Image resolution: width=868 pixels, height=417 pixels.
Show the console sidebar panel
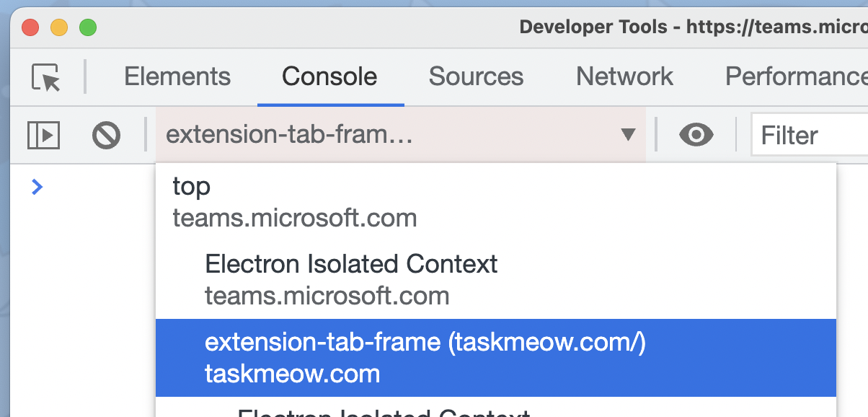(43, 135)
